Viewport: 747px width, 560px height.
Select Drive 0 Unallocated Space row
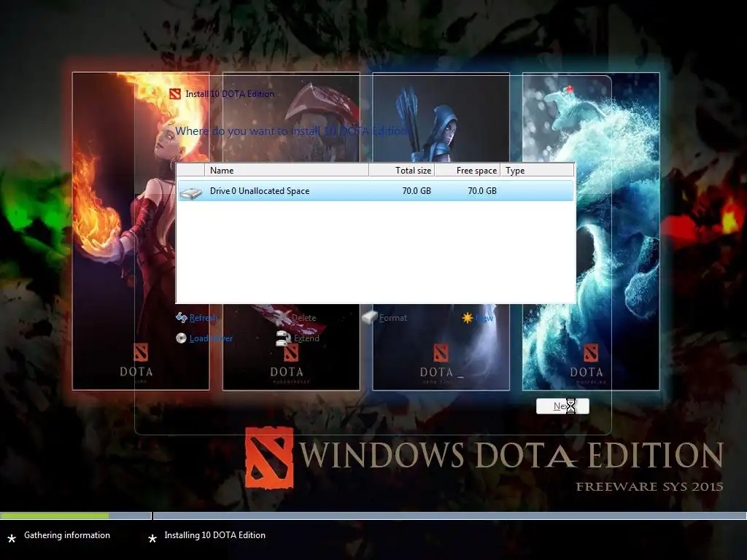click(376, 191)
